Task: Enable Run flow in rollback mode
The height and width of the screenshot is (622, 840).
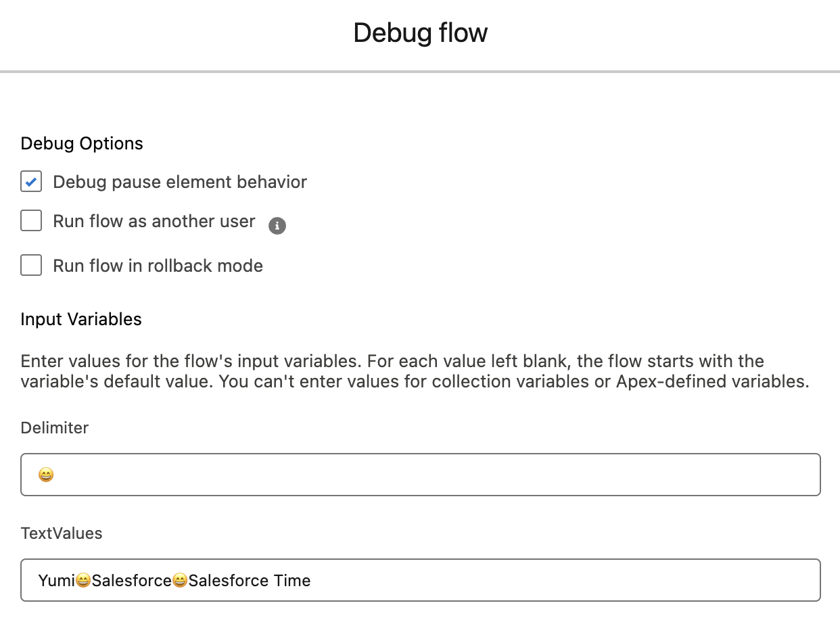Action: click(x=31, y=265)
